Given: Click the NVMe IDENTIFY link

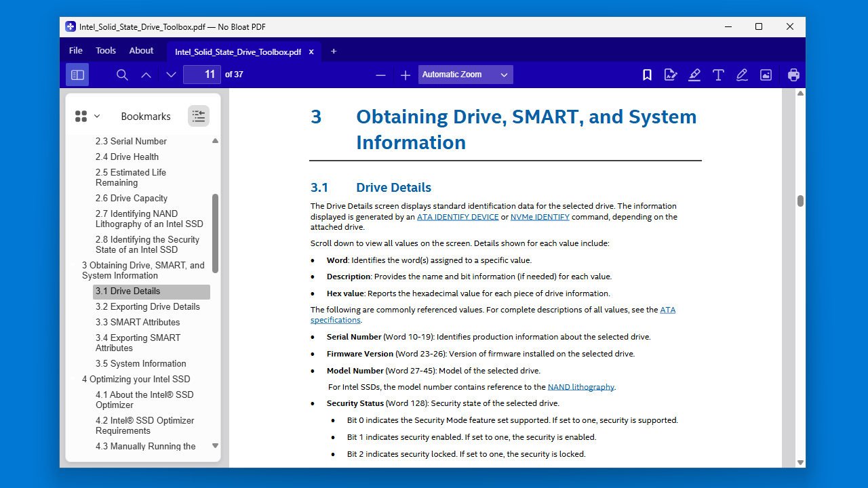Looking at the screenshot, I should pos(540,217).
